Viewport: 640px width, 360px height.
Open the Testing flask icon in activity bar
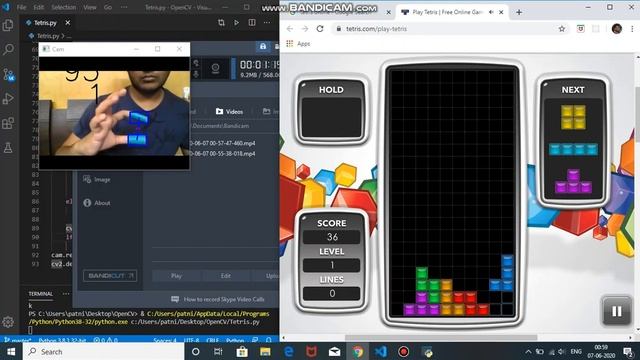click(x=8, y=148)
